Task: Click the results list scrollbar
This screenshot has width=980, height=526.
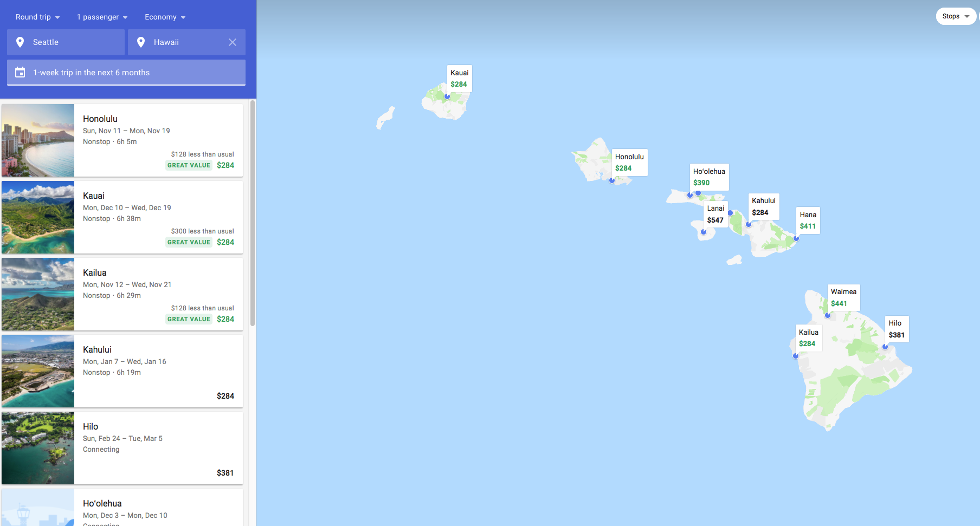Action: pyautogui.click(x=253, y=213)
